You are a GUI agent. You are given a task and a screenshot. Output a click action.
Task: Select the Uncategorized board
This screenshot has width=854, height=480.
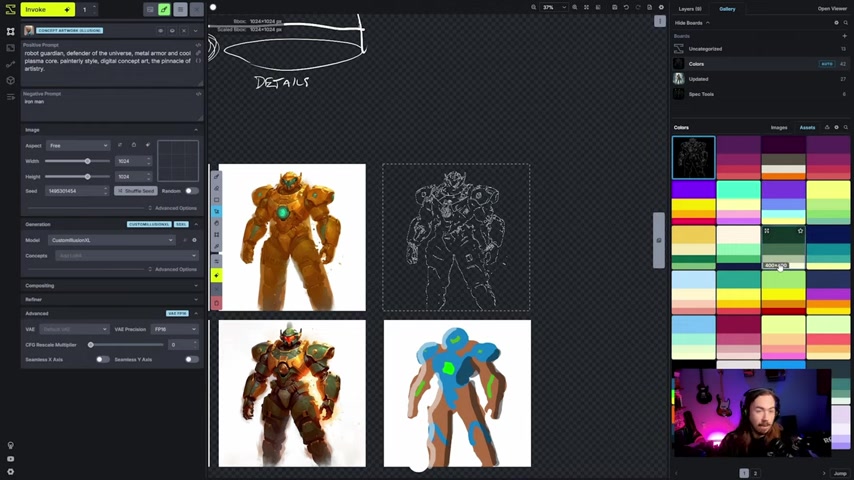coord(760,49)
